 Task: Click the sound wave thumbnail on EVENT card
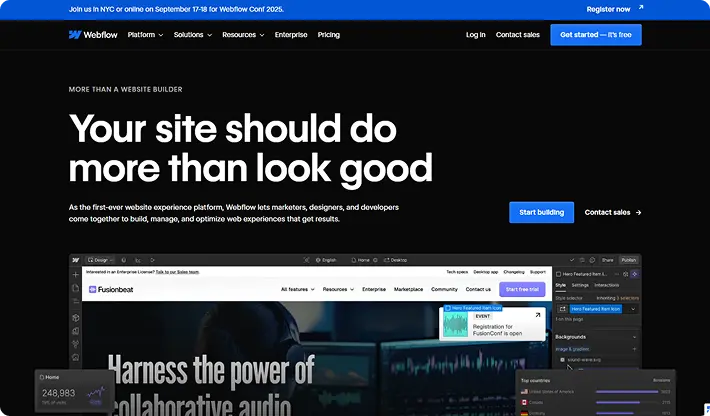(456, 325)
